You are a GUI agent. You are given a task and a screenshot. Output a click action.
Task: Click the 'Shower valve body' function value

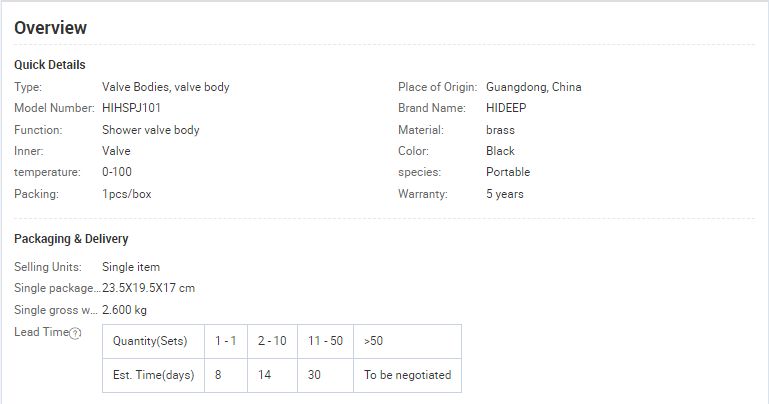point(151,130)
